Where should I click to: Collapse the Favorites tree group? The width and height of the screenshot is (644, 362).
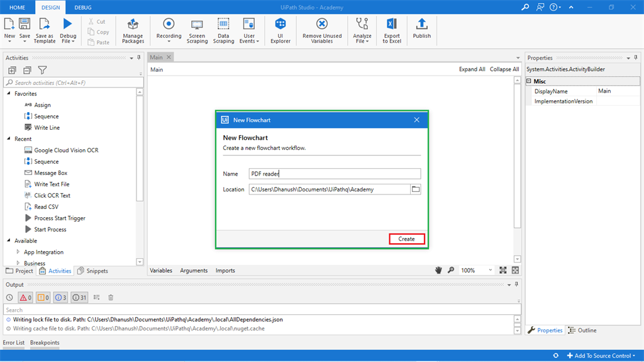(9, 93)
